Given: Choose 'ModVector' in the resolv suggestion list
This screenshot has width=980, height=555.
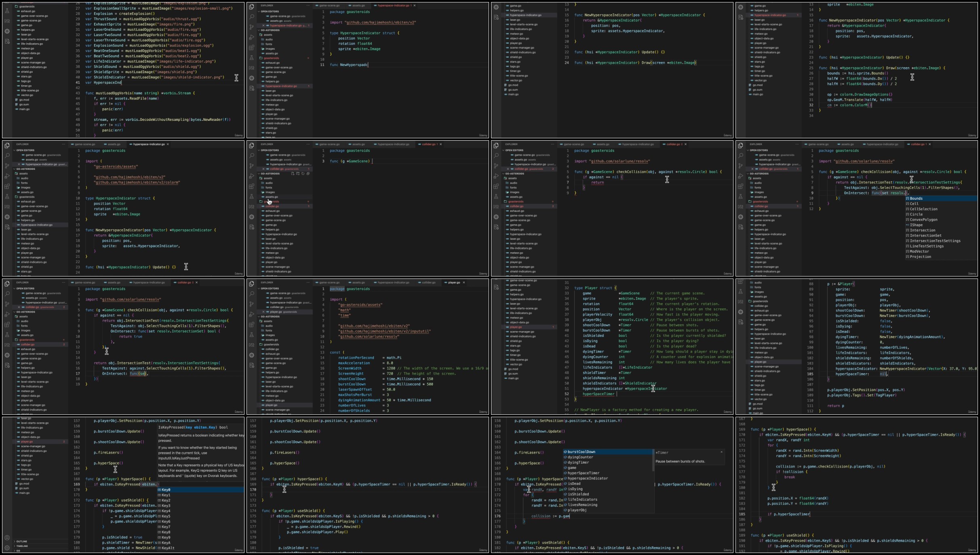Looking at the screenshot, I should 940,251.
